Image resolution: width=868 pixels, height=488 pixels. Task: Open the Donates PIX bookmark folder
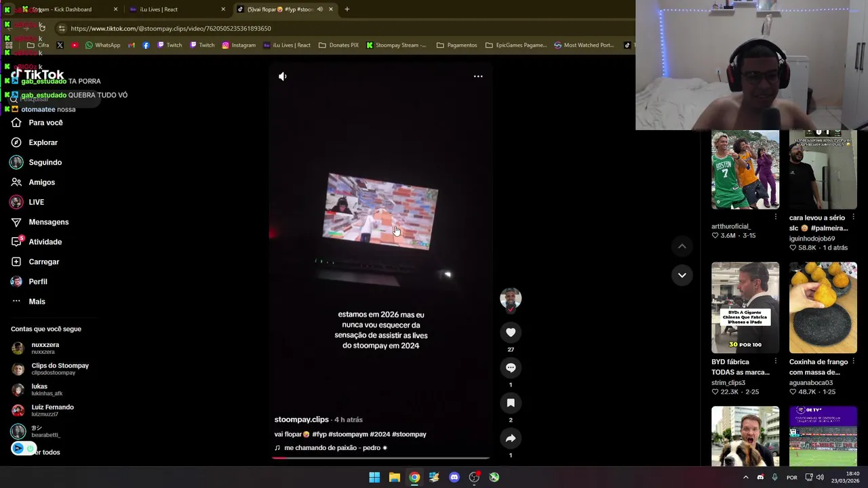(x=338, y=45)
